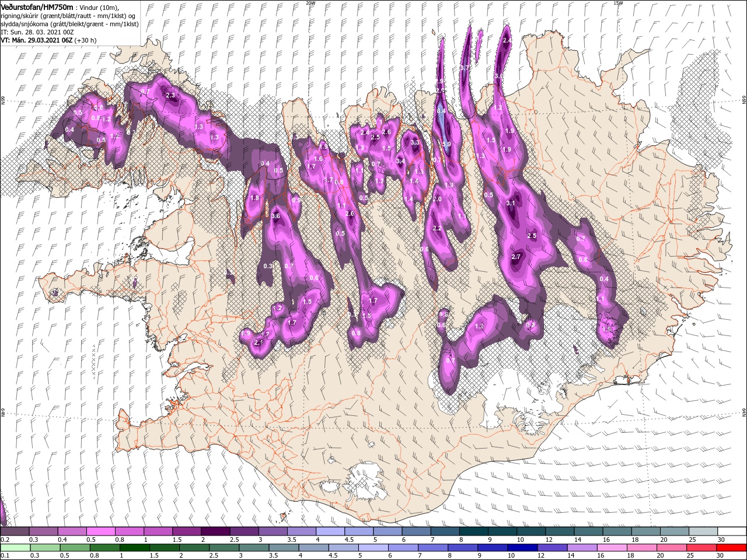Click the Veðurstofan/HM750m title text
The image size is (747, 560).
pyautogui.click(x=37, y=6)
